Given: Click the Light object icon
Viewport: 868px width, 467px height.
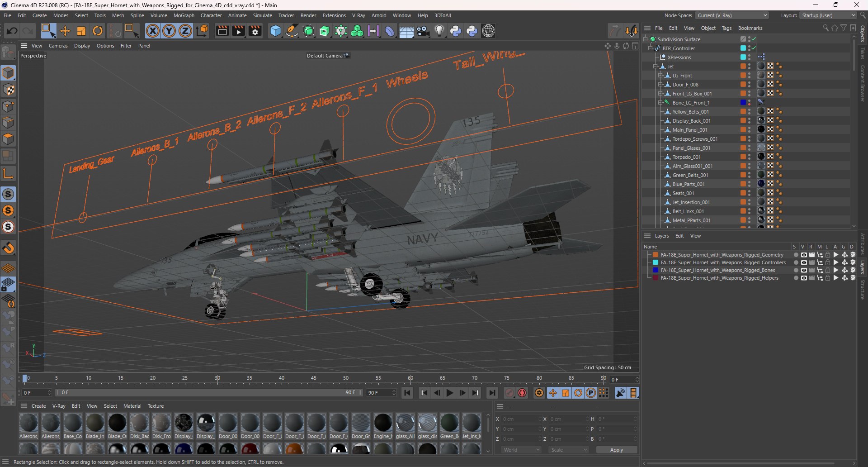Looking at the screenshot, I should click(x=439, y=31).
